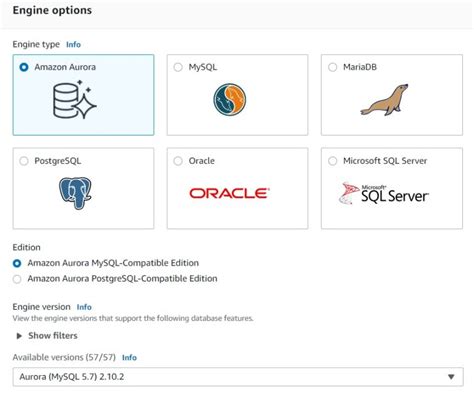Open Info link next to Engine version
This screenshot has height=398, width=474.
pos(84,307)
